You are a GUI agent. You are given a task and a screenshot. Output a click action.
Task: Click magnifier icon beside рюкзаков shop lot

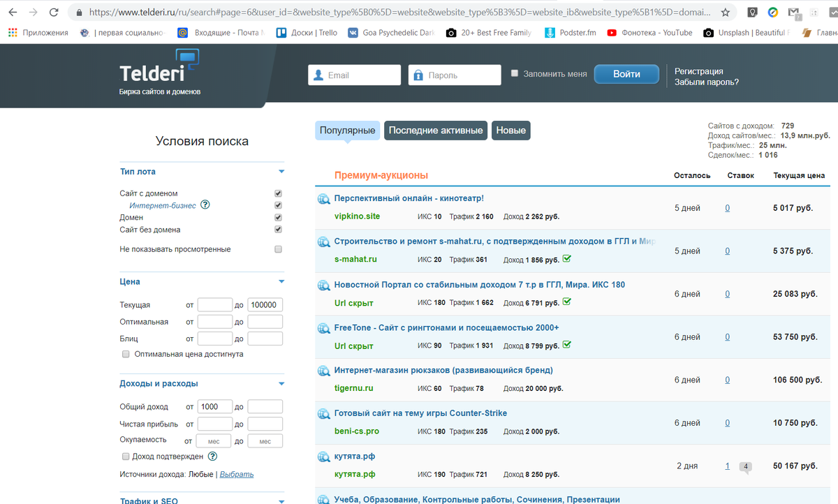tap(324, 371)
